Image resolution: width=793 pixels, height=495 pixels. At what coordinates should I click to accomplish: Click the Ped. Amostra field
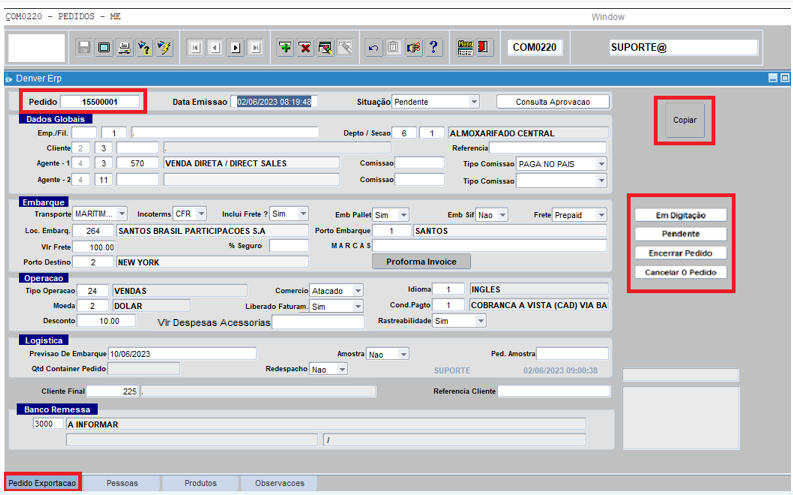click(572, 353)
